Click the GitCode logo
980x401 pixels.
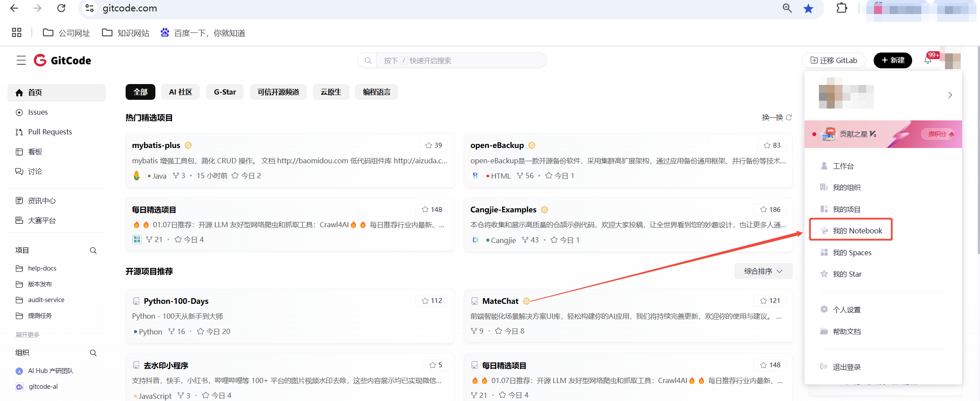[63, 60]
